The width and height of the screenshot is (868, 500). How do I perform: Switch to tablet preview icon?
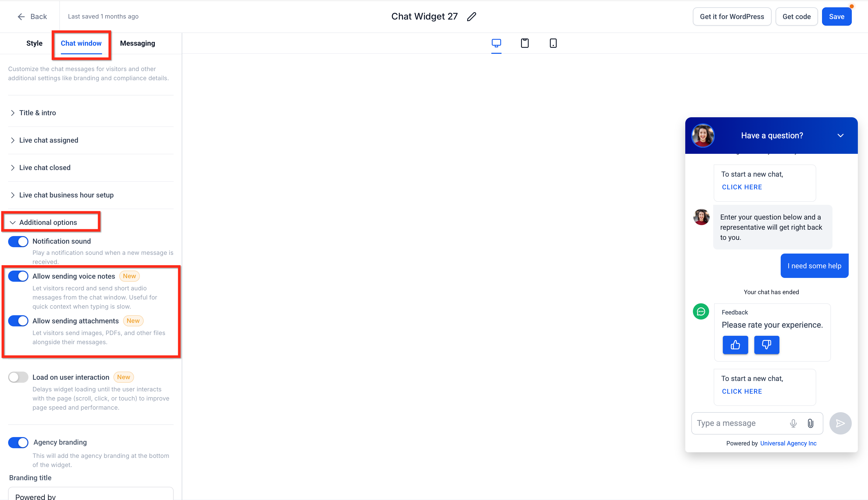525,43
